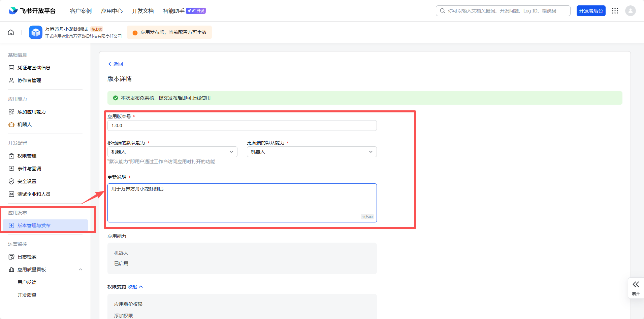Click the 开发者后台 button
Image resolution: width=644 pixels, height=319 pixels.
click(x=591, y=11)
